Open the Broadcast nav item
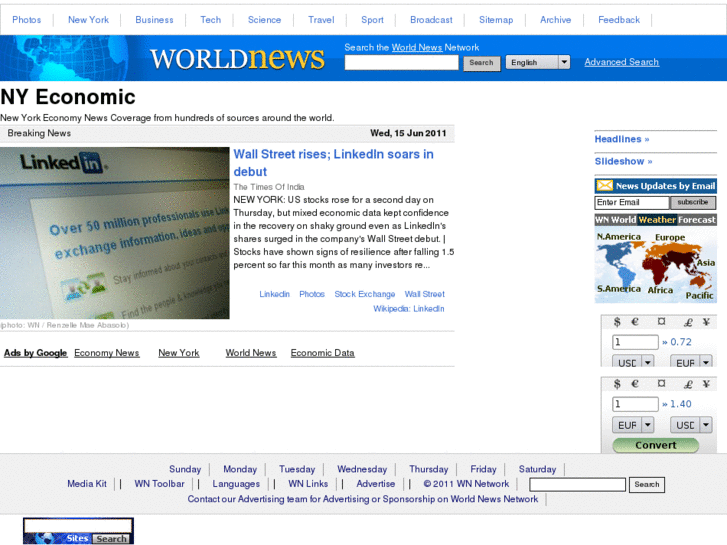 click(431, 20)
